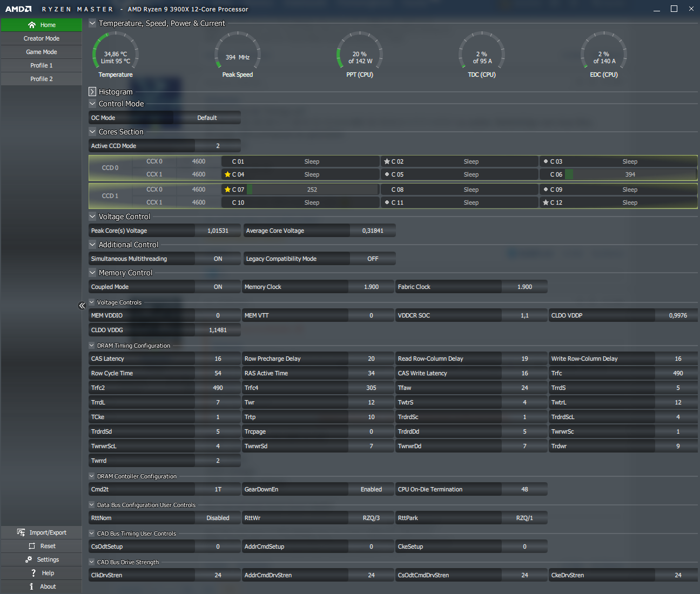
Task: Collapse the Memory Control section
Action: click(92, 273)
